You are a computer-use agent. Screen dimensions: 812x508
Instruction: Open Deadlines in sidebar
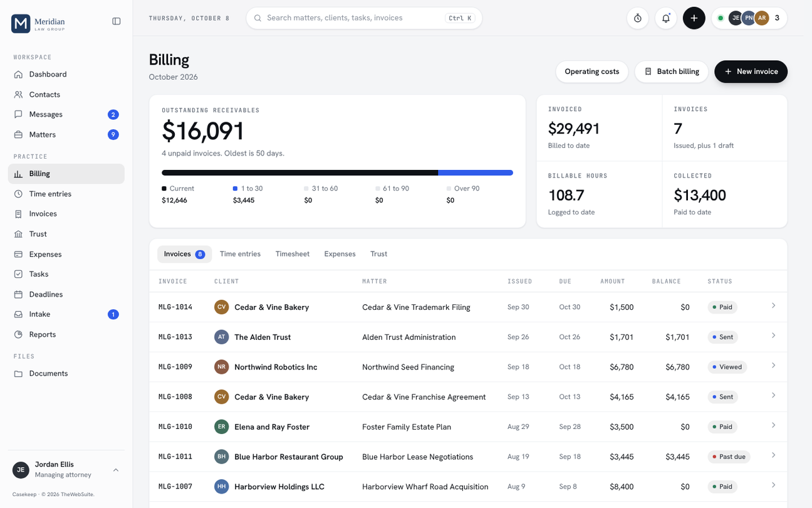pyautogui.click(x=66, y=294)
